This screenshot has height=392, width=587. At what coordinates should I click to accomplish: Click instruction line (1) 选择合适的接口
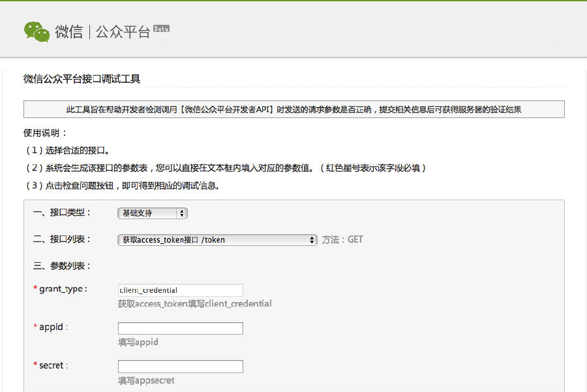pos(67,151)
